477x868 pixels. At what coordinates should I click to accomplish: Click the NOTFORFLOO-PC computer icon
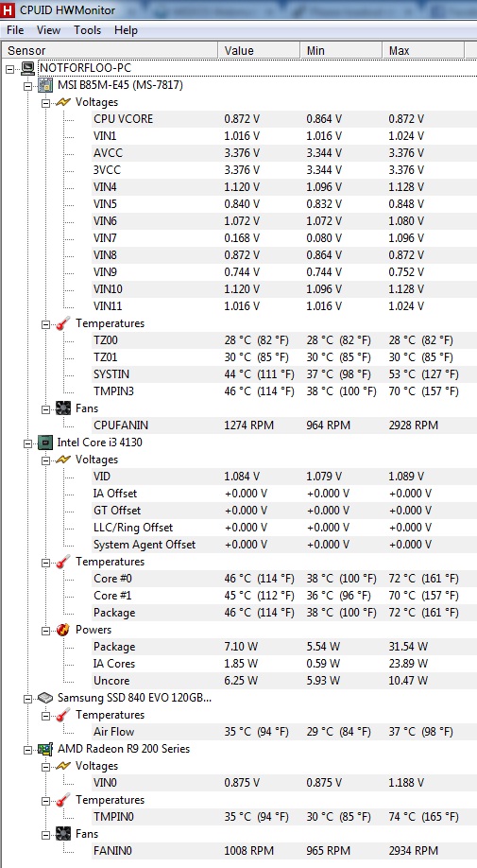(x=27, y=68)
